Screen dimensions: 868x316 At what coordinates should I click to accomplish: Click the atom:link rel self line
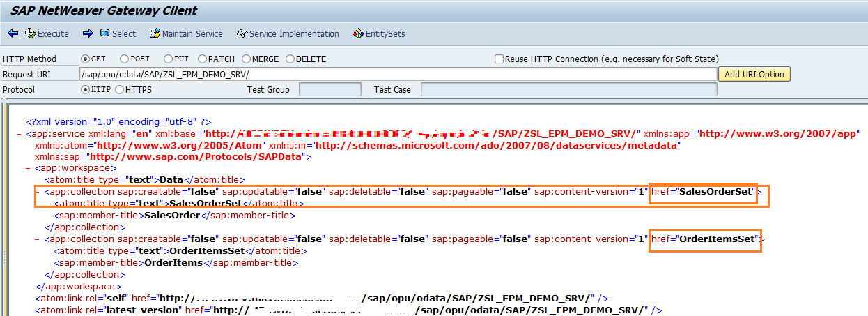[323, 298]
